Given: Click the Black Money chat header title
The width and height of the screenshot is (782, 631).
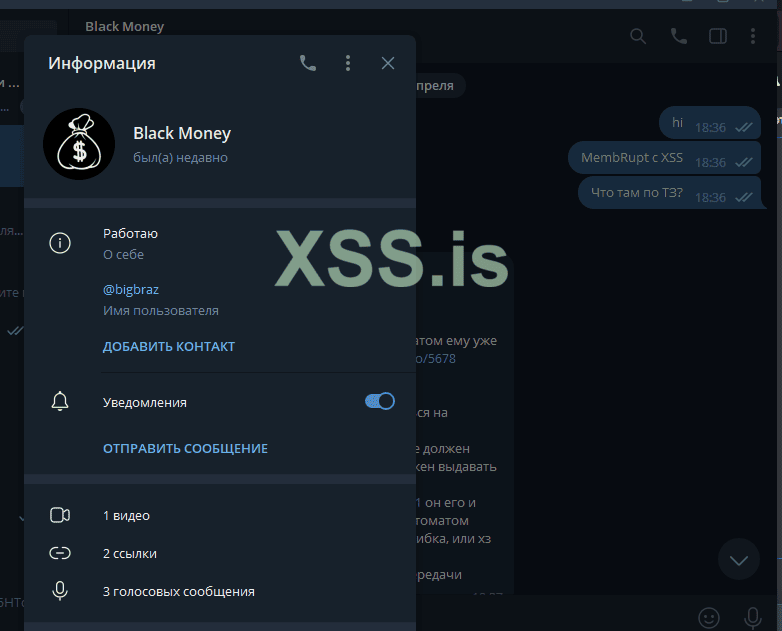Looking at the screenshot, I should coord(124,26).
